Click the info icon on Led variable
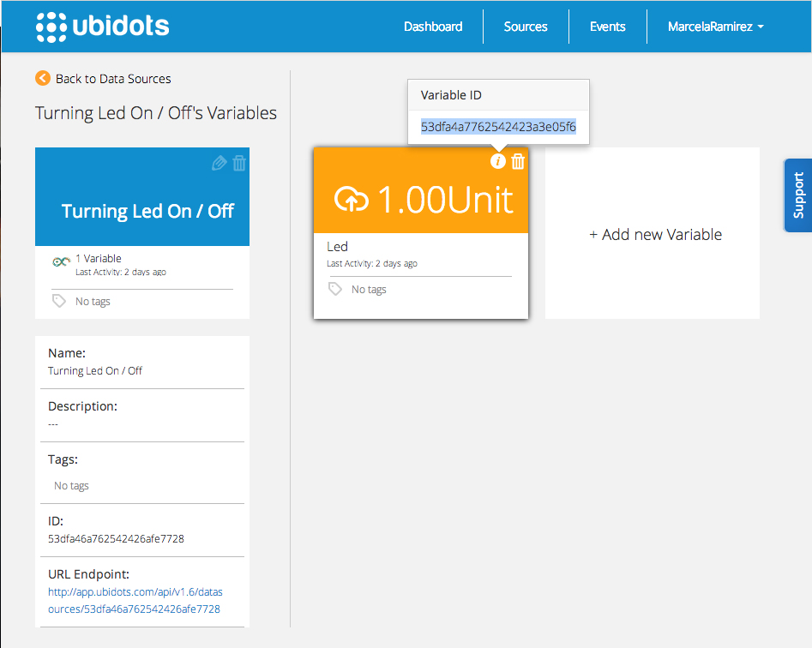 point(497,161)
